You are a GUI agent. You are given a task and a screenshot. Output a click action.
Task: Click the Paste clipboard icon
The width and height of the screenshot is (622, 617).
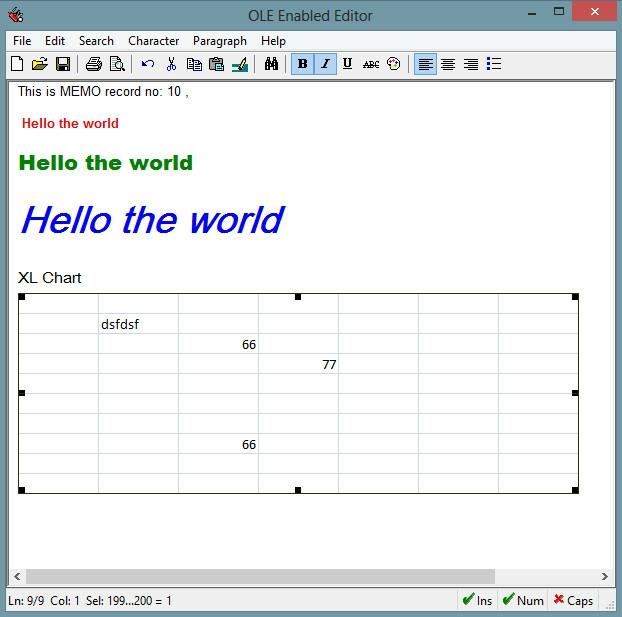point(216,64)
